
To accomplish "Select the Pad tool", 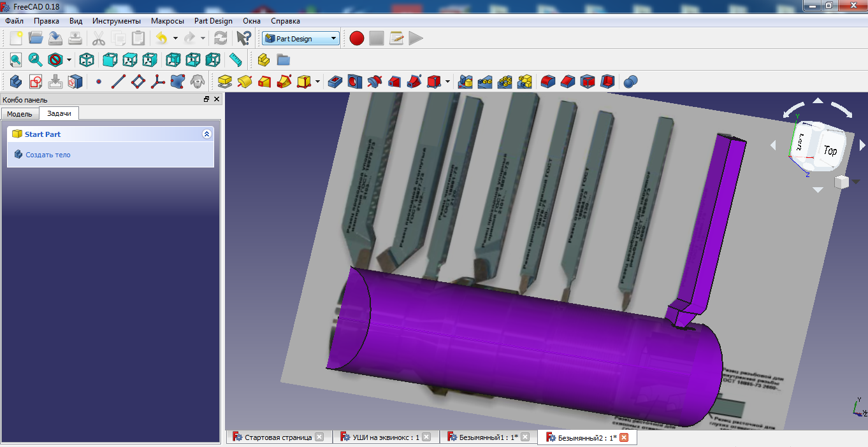I will [x=224, y=82].
